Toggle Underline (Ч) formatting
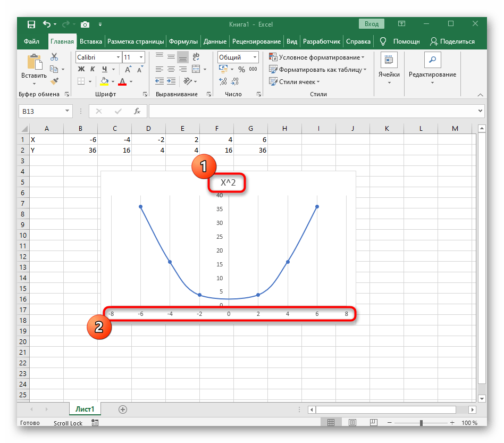 [104, 69]
